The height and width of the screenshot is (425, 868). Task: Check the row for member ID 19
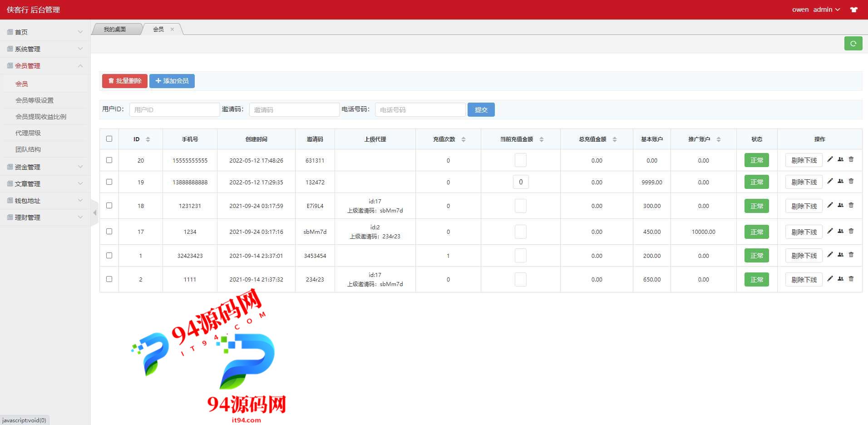(109, 182)
